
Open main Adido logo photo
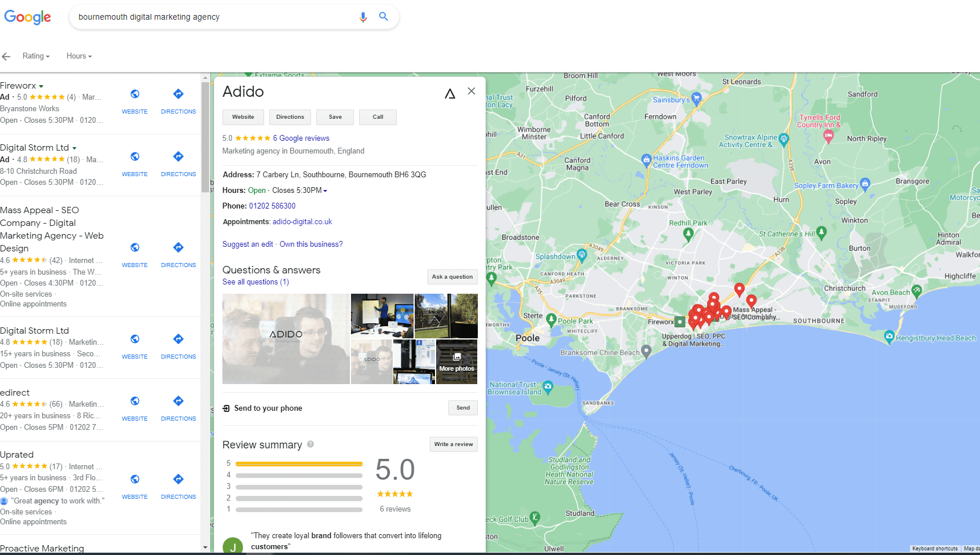point(286,339)
